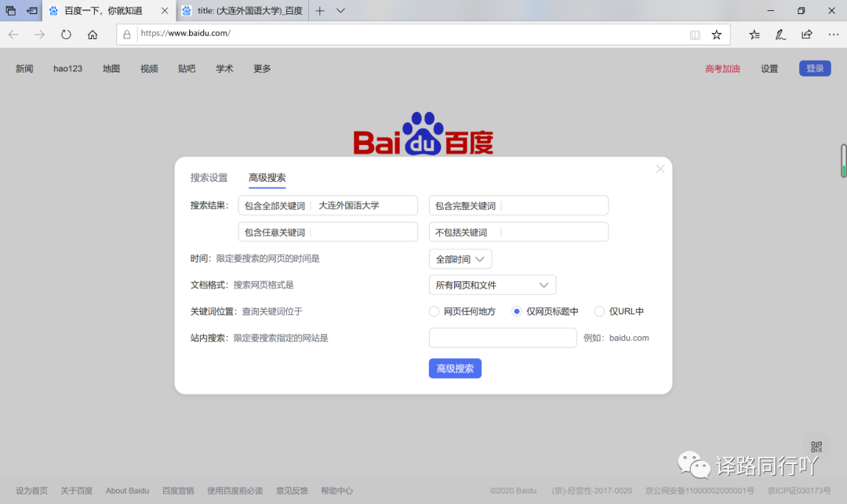Open the 设置 menu

point(770,68)
